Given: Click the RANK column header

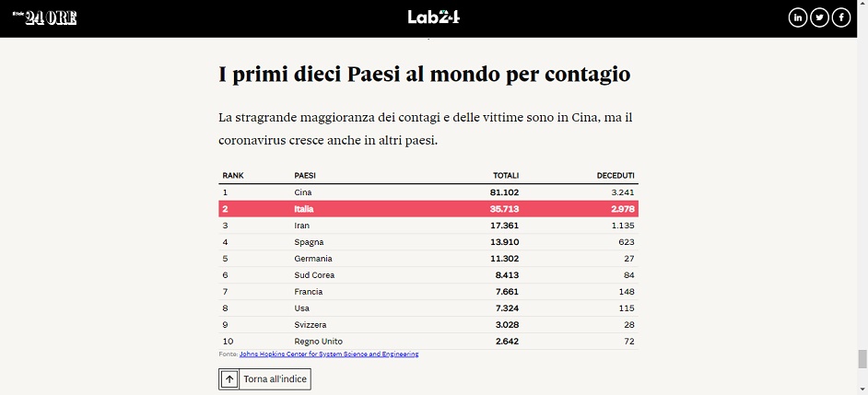Looking at the screenshot, I should click(x=233, y=176).
